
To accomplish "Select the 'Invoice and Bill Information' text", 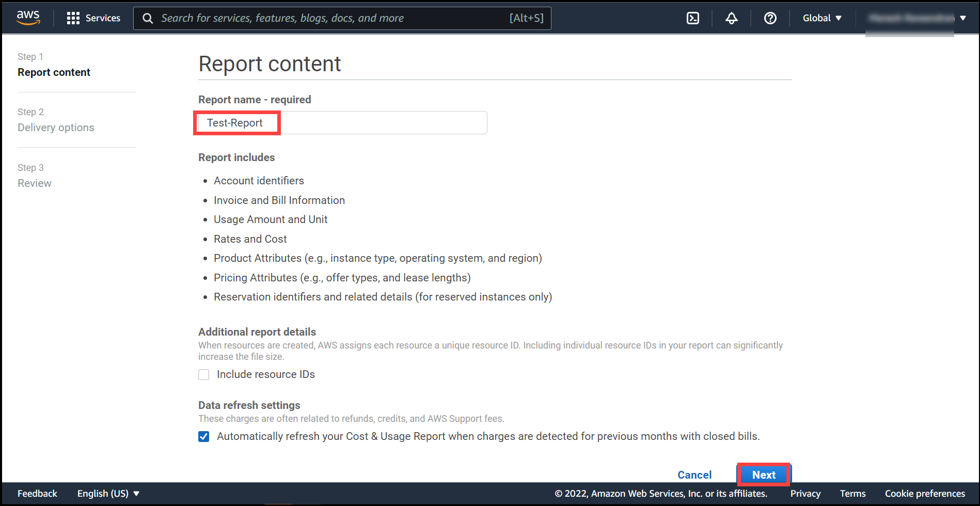I will [x=279, y=200].
